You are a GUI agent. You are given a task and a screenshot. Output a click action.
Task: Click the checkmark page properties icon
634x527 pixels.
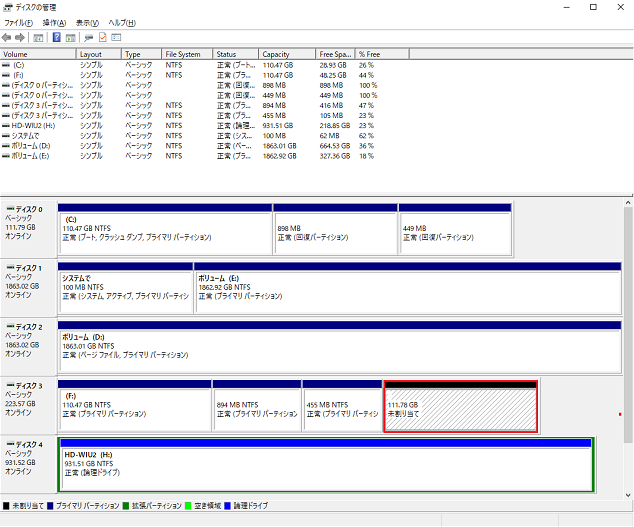[x=102, y=38]
